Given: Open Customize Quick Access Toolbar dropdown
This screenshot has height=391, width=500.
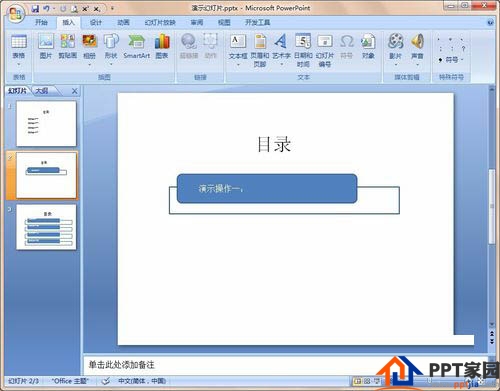Looking at the screenshot, I should click(x=112, y=9).
